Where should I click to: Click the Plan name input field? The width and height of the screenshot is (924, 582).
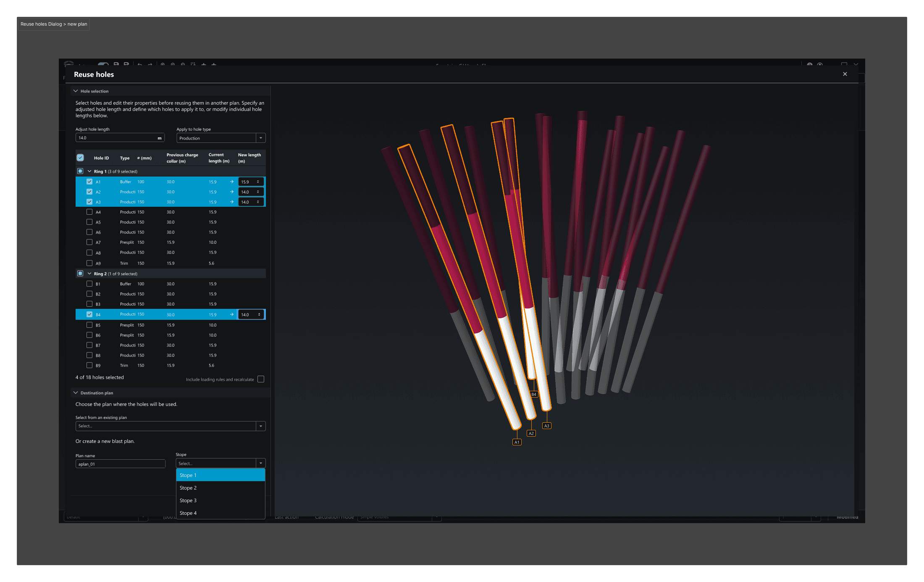[120, 464]
